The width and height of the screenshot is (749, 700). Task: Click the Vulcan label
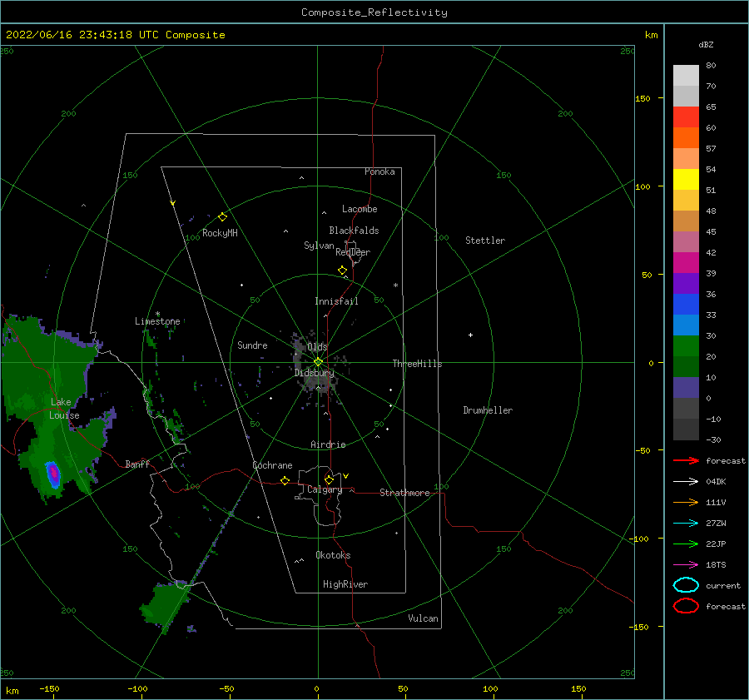coord(423,618)
